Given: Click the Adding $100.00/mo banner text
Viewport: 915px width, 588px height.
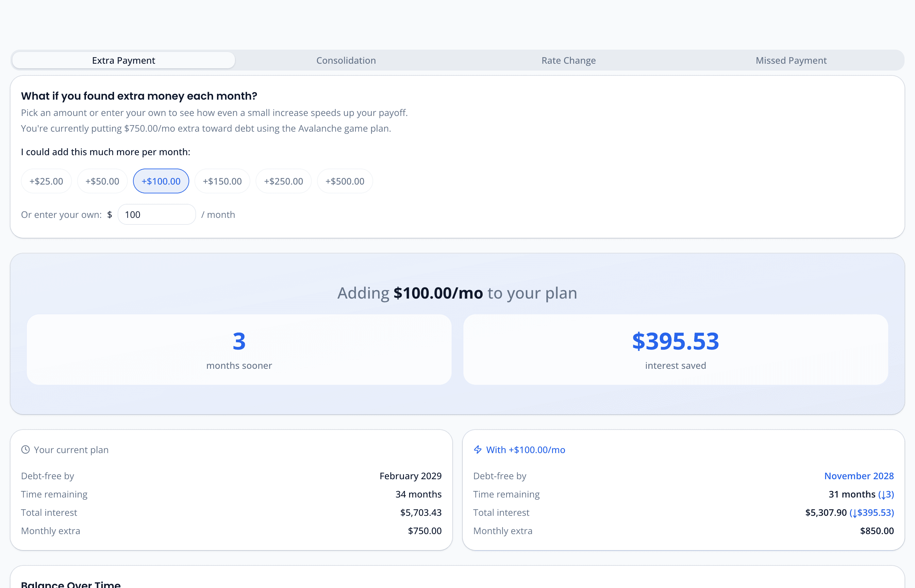Looking at the screenshot, I should [x=457, y=293].
